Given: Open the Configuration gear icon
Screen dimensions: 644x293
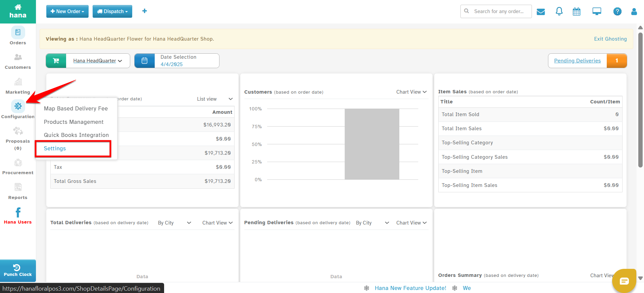Looking at the screenshot, I should point(18,106).
